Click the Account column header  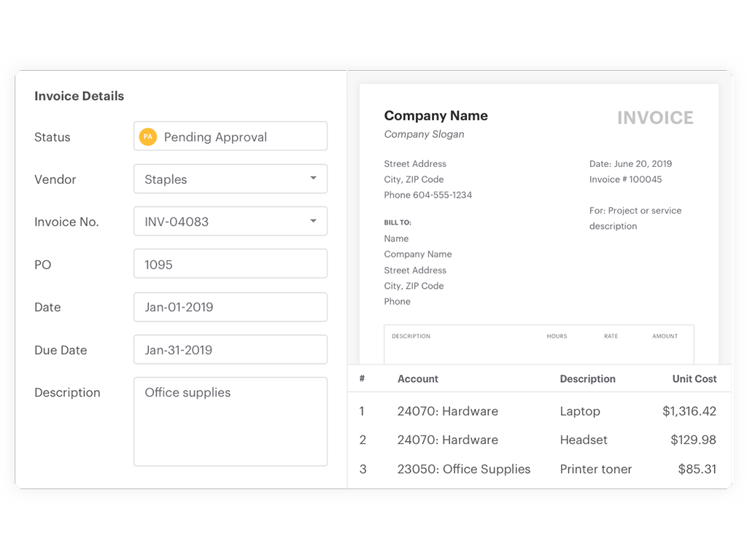tap(417, 379)
